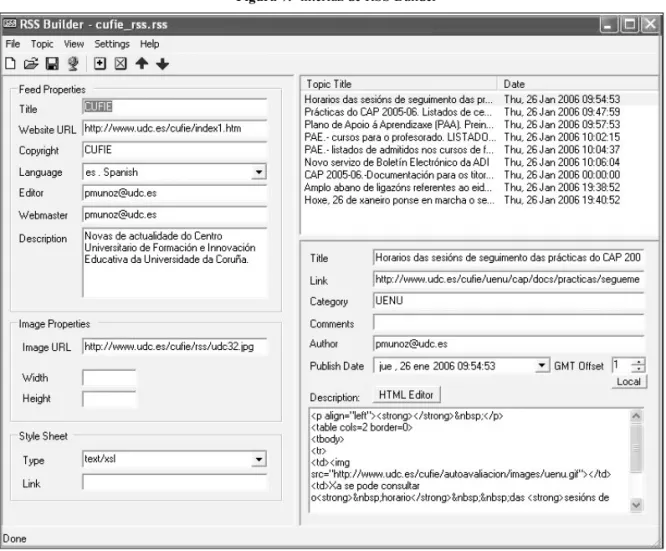The image size is (666, 551).
Task: Open the Settings menu
Action: click(x=112, y=44)
